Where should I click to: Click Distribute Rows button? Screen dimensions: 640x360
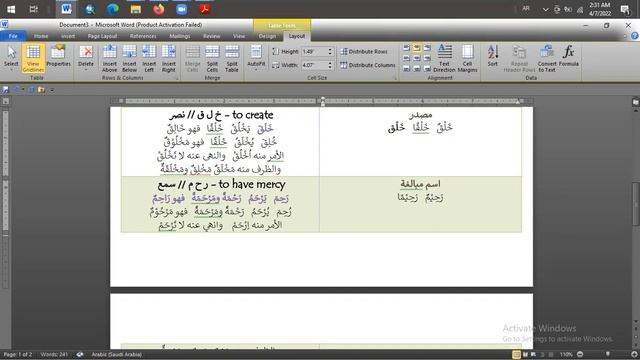tap(364, 51)
